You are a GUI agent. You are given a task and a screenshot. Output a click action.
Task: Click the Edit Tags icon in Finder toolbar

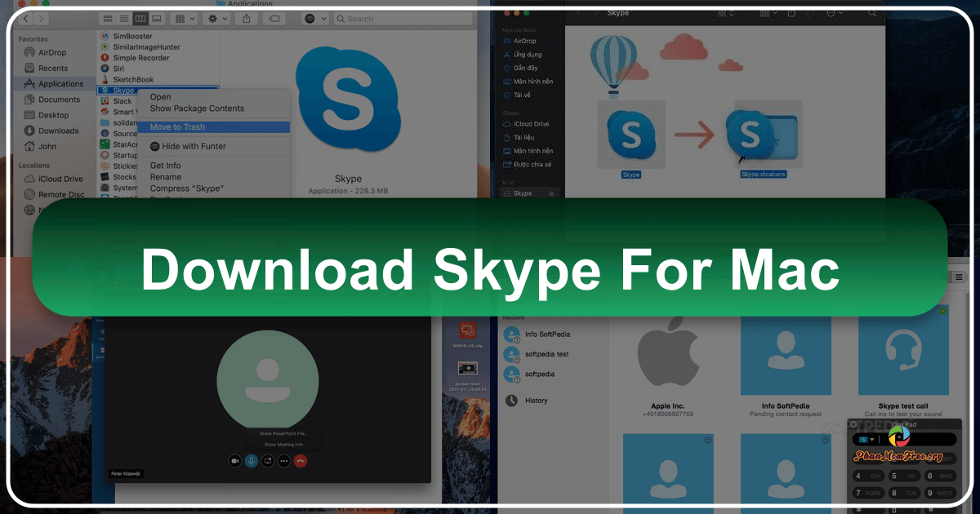coord(274,18)
